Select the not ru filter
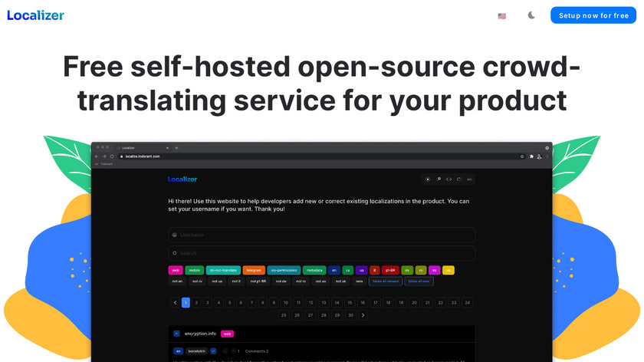This screenshot has height=362, width=644. [x=197, y=281]
